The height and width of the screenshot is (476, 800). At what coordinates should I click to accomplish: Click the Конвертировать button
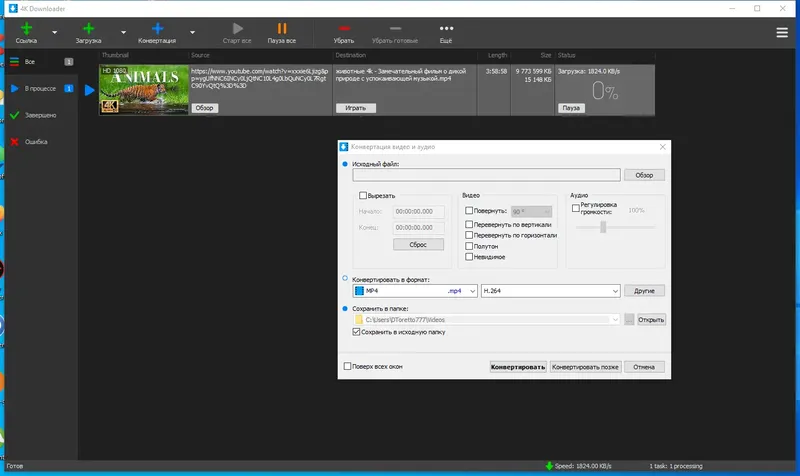click(518, 367)
